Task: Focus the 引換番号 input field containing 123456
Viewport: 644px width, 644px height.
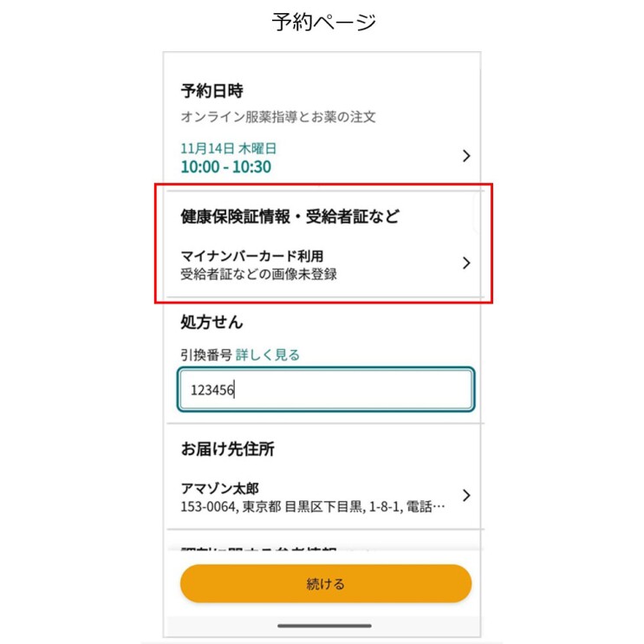Action: pos(325,389)
